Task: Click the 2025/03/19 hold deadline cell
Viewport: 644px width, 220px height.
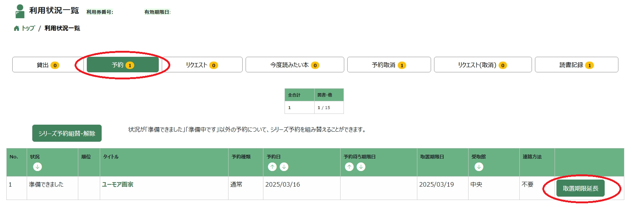Action: pos(443,188)
